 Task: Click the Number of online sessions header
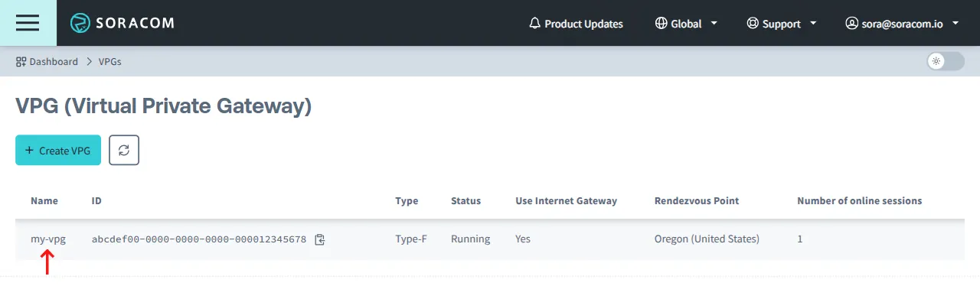860,200
